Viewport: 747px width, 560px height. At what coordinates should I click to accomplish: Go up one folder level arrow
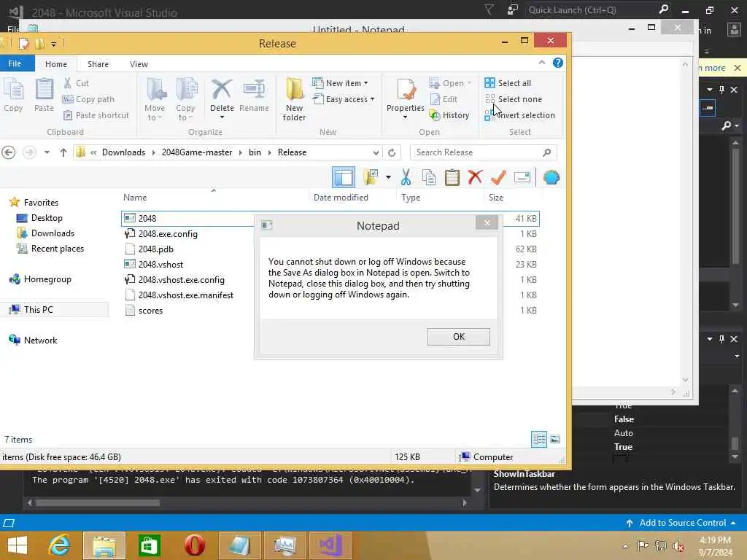pyautogui.click(x=63, y=152)
